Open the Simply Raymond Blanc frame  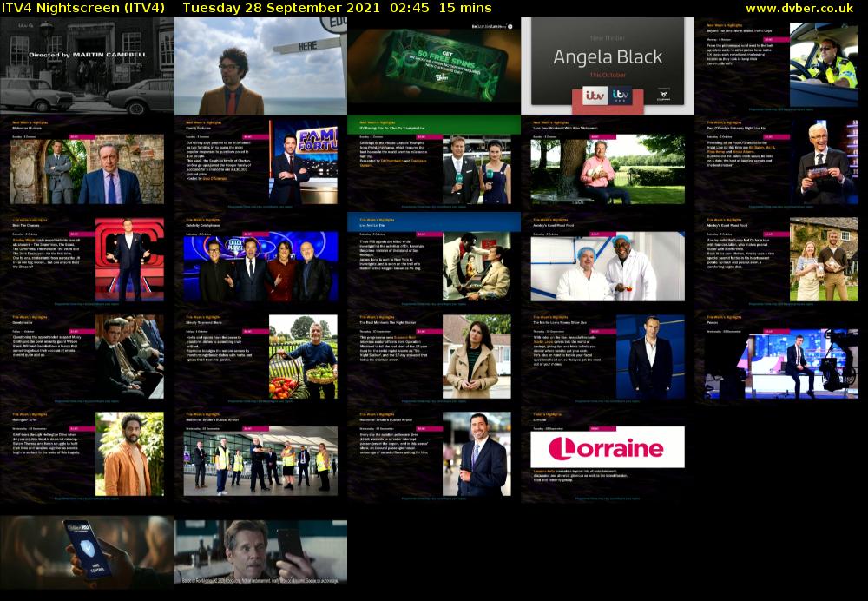[260, 358]
